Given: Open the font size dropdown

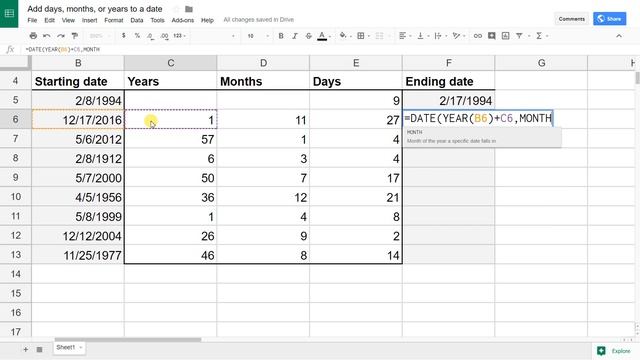Looking at the screenshot, I should [x=258, y=36].
